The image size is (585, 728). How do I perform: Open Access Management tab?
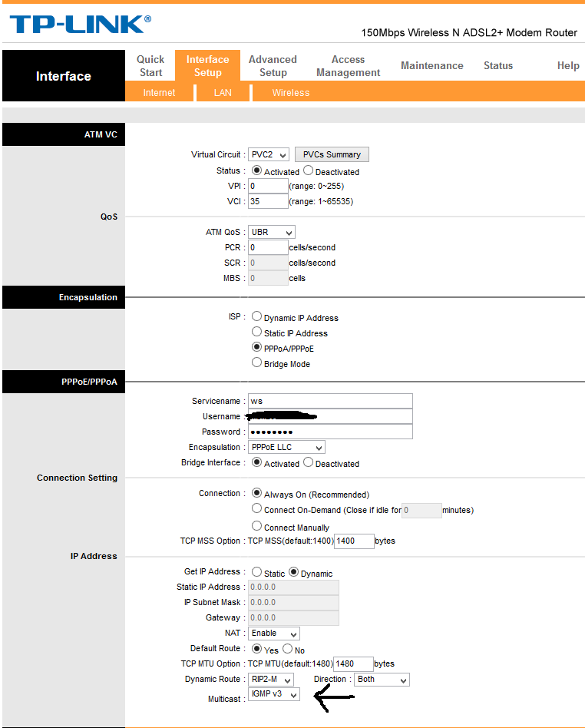[348, 66]
